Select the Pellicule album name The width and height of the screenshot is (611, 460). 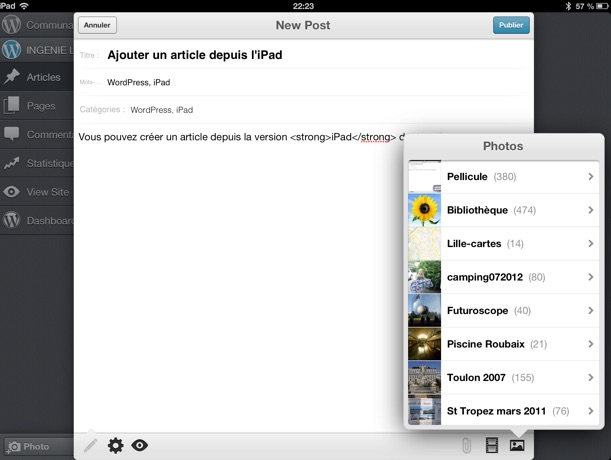point(467,177)
